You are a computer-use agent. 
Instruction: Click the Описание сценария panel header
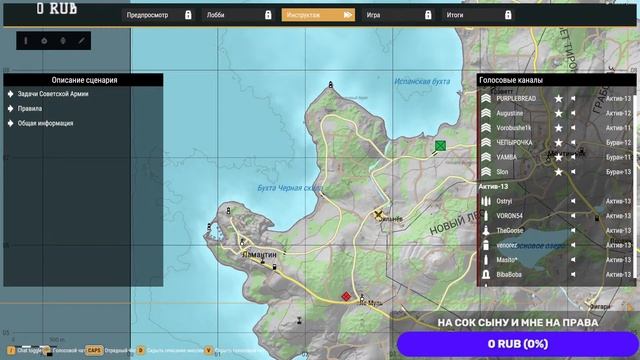83,80
